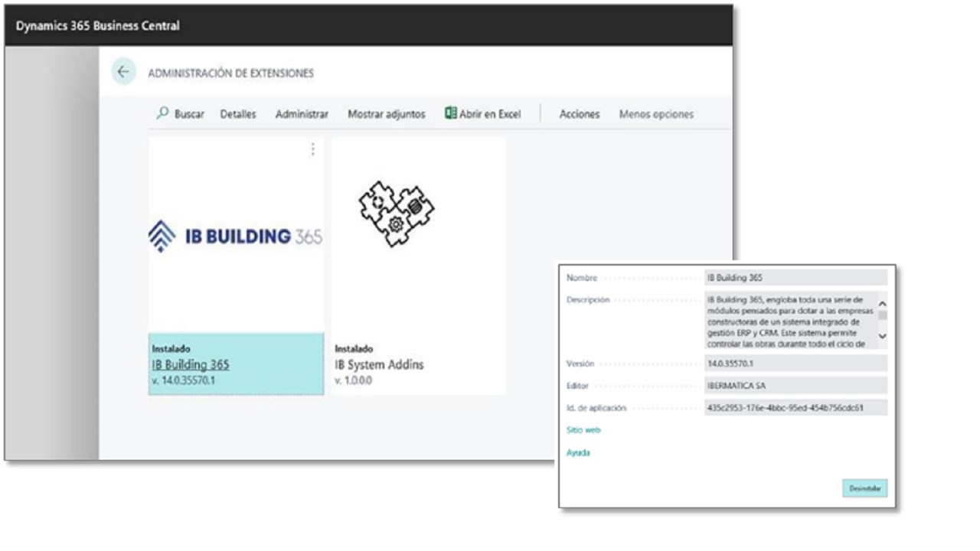Open Detalles in the toolbar
980x551 pixels.
coord(238,114)
